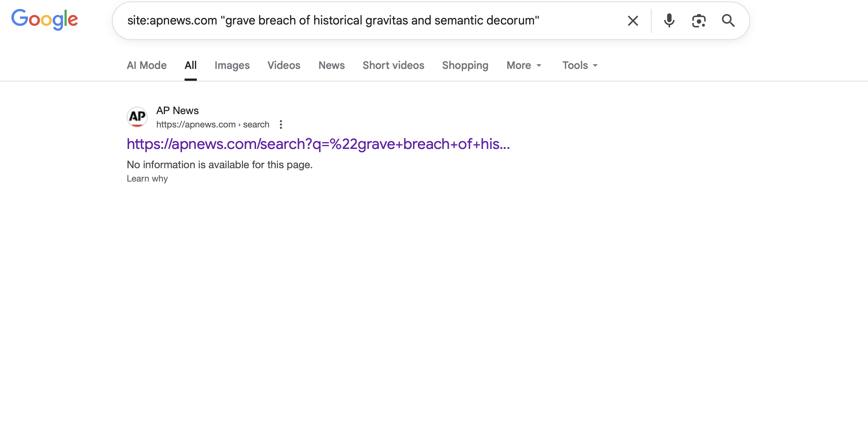Click the AP News favicon logo
The image size is (868, 432).
click(137, 117)
